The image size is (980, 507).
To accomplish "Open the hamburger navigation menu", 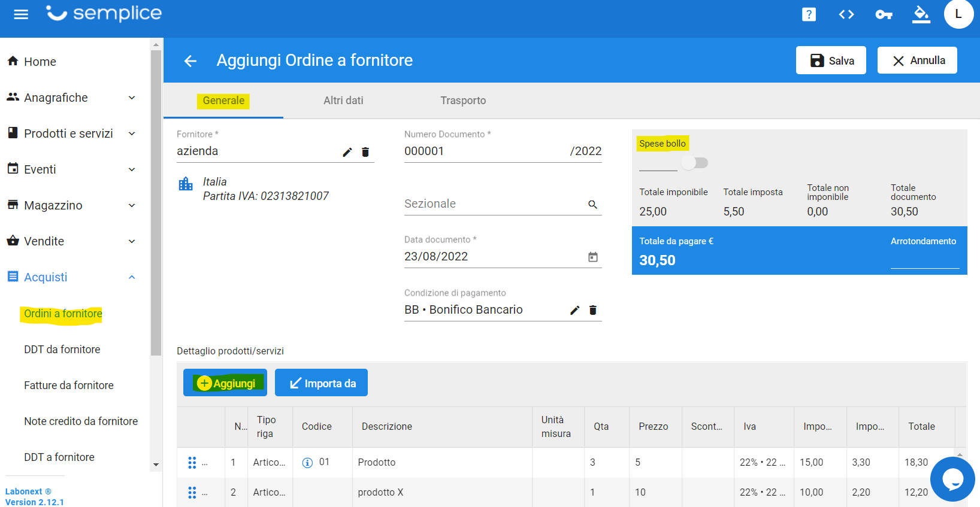I will [x=21, y=14].
